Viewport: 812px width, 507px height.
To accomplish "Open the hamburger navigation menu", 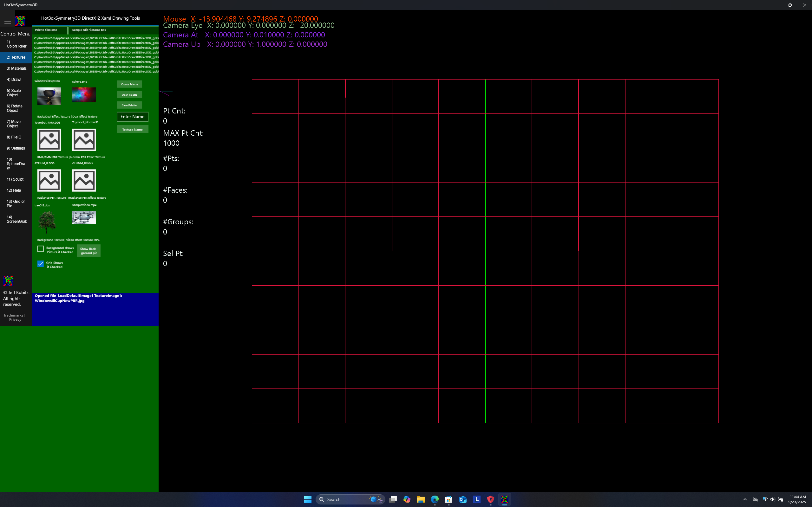I will pyautogui.click(x=7, y=22).
